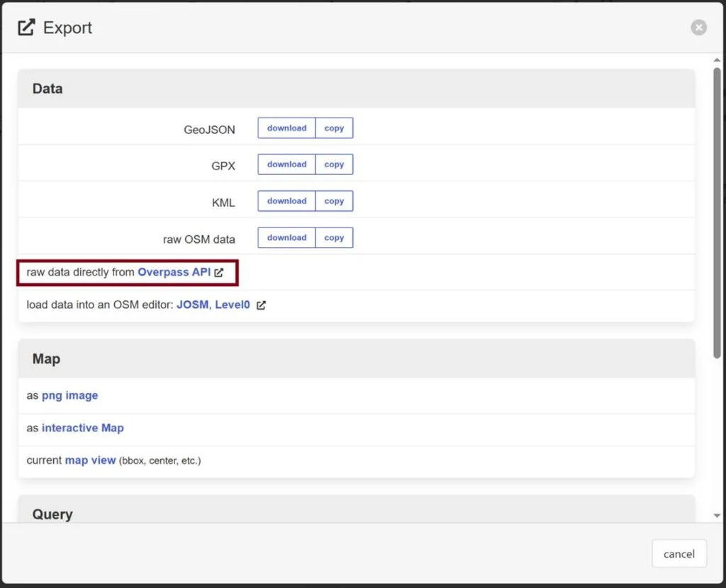Image resolution: width=726 pixels, height=588 pixels.
Task: Export map as png image
Action: (x=69, y=395)
